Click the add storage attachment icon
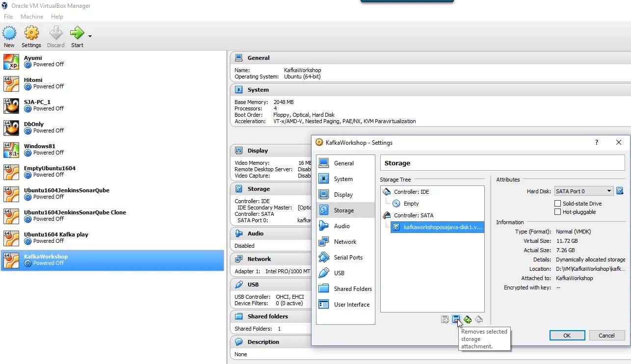 point(445,320)
